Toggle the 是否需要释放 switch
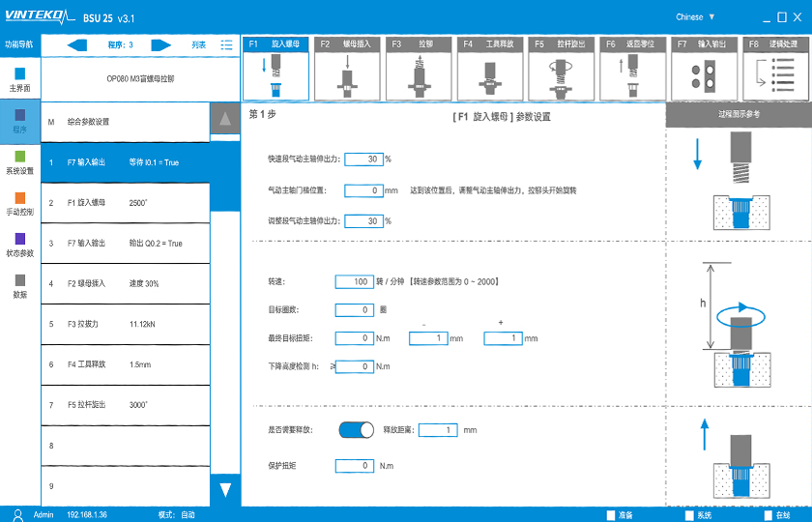The image size is (812, 522). point(356,429)
